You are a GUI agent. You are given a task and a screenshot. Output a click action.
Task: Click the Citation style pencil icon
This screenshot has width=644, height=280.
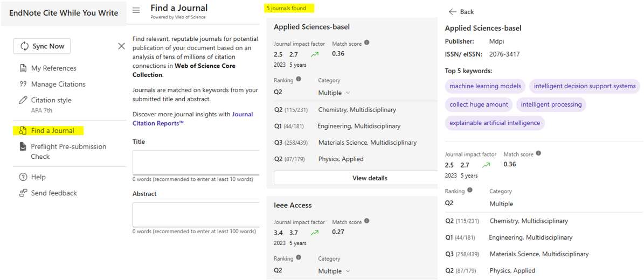pos(23,100)
